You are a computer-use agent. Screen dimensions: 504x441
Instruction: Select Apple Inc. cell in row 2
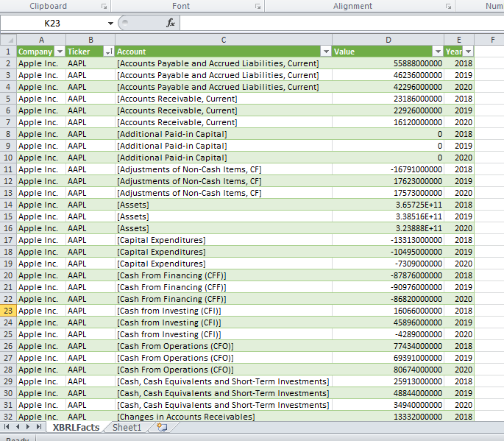point(41,63)
